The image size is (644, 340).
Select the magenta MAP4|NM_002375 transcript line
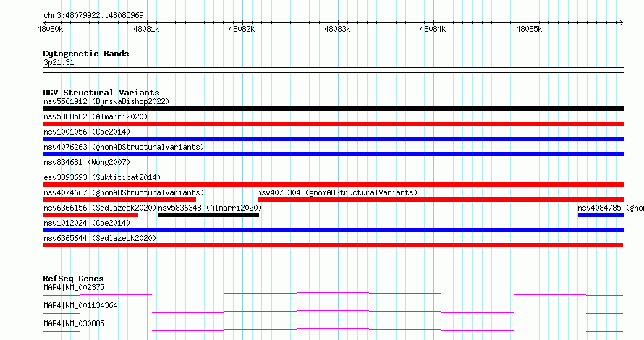[x=333, y=294]
